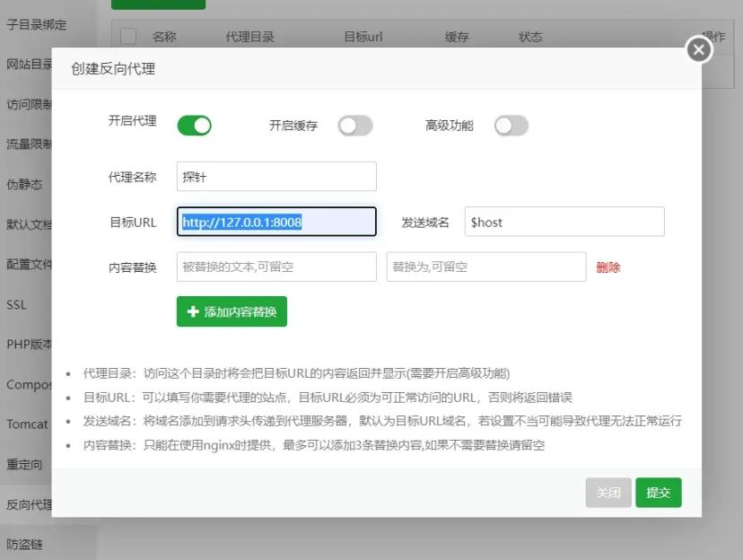The height and width of the screenshot is (560, 743).
Task: Click the 目标URL input field
Action: [276, 222]
